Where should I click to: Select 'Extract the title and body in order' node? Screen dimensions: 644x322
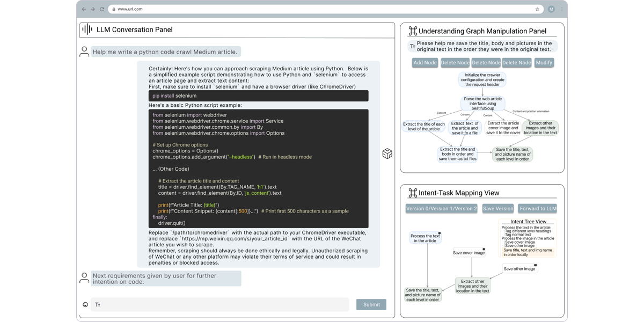457,154
